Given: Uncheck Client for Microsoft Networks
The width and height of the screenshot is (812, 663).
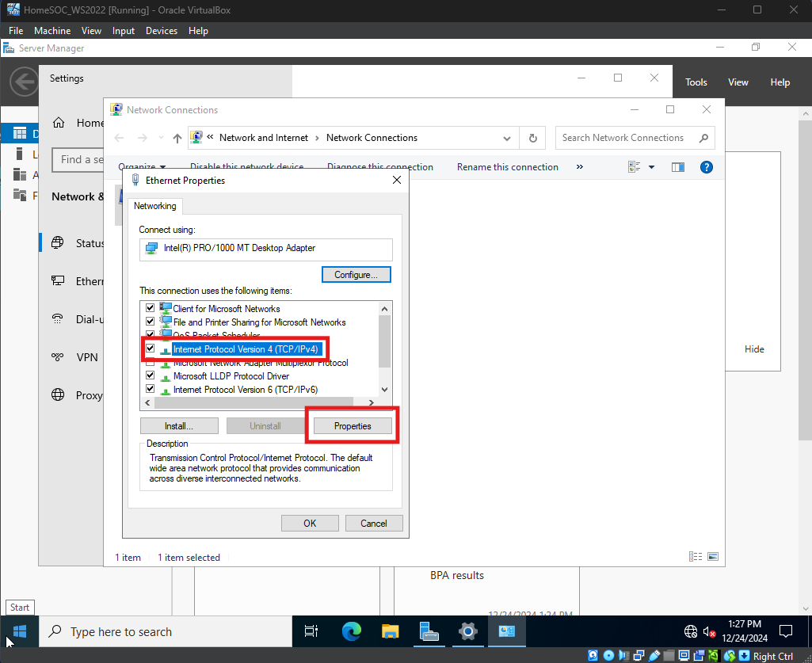Looking at the screenshot, I should coord(151,309).
